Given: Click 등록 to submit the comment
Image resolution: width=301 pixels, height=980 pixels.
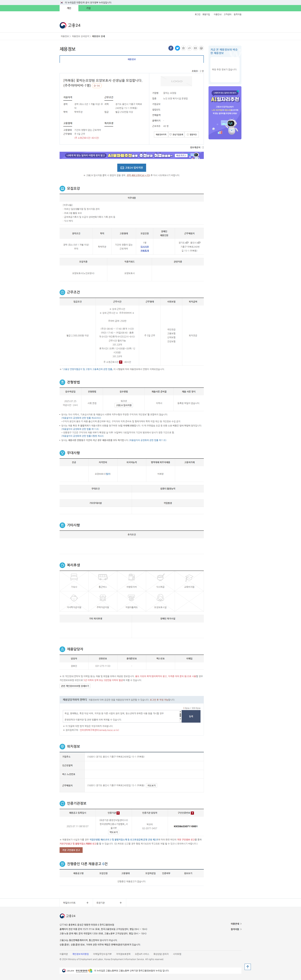Looking at the screenshot, I should [x=191, y=716].
